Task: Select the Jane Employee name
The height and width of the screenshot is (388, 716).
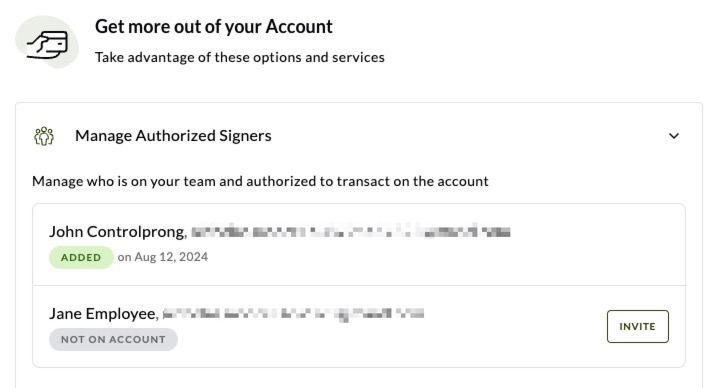Action: [104, 314]
